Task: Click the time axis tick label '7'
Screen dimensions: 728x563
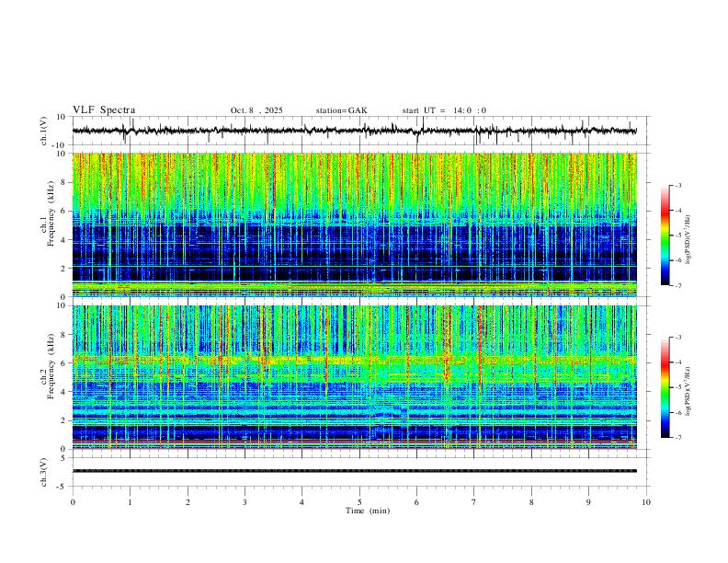Action: (x=474, y=502)
